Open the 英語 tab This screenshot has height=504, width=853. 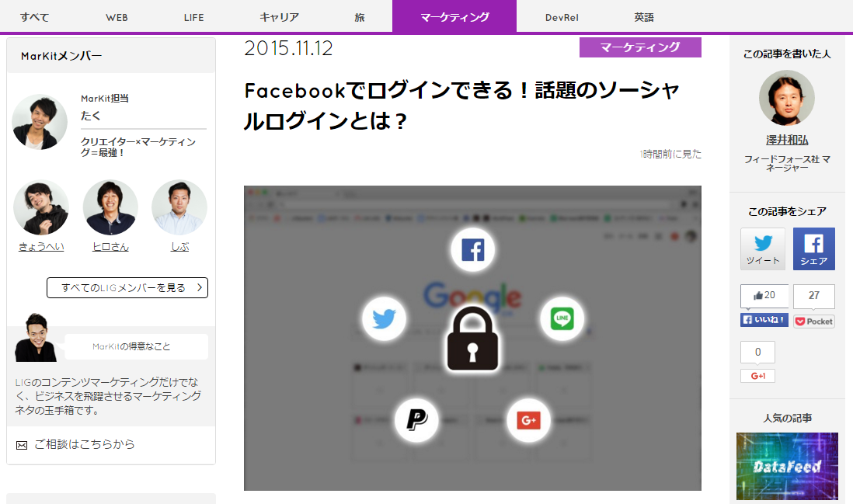pyautogui.click(x=643, y=17)
